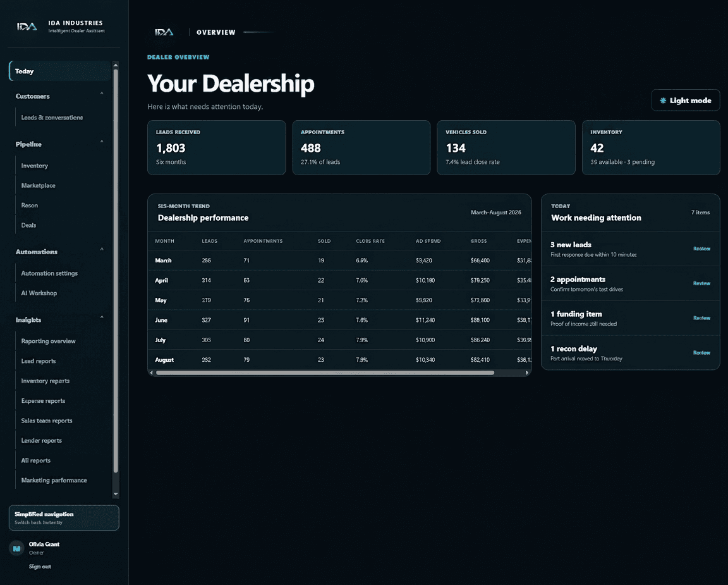Click the Vehicles Sold card
The width and height of the screenshot is (728, 585).
(506, 148)
